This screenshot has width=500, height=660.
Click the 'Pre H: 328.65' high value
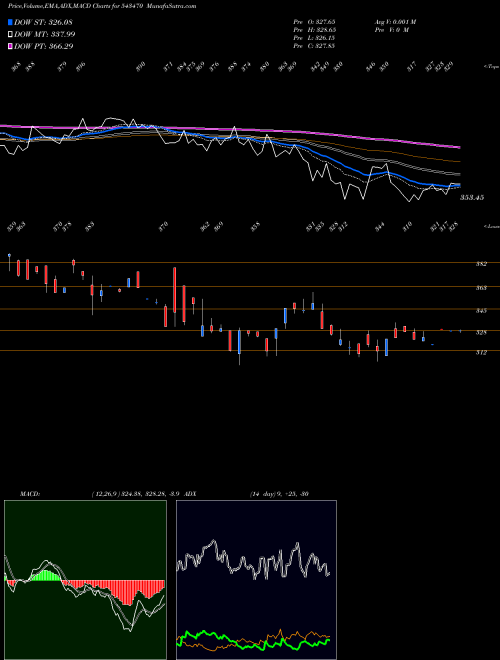pyautogui.click(x=314, y=30)
